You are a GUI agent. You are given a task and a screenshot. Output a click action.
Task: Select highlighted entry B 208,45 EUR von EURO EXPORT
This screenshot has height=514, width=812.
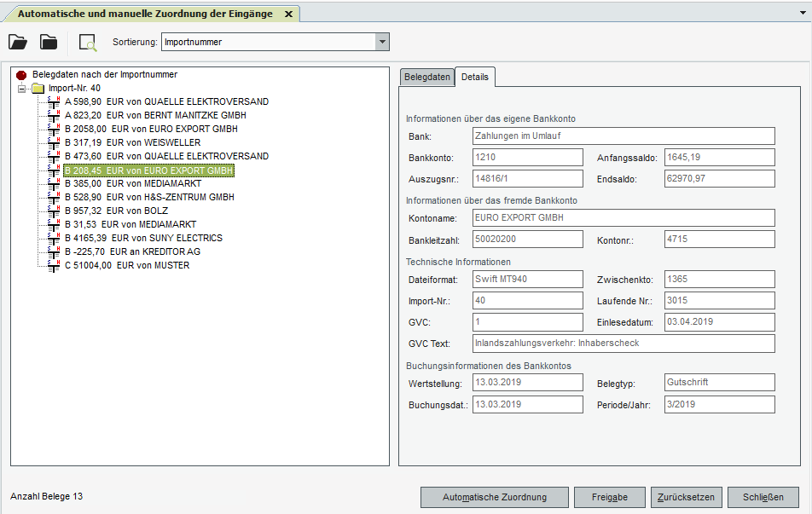(x=149, y=170)
